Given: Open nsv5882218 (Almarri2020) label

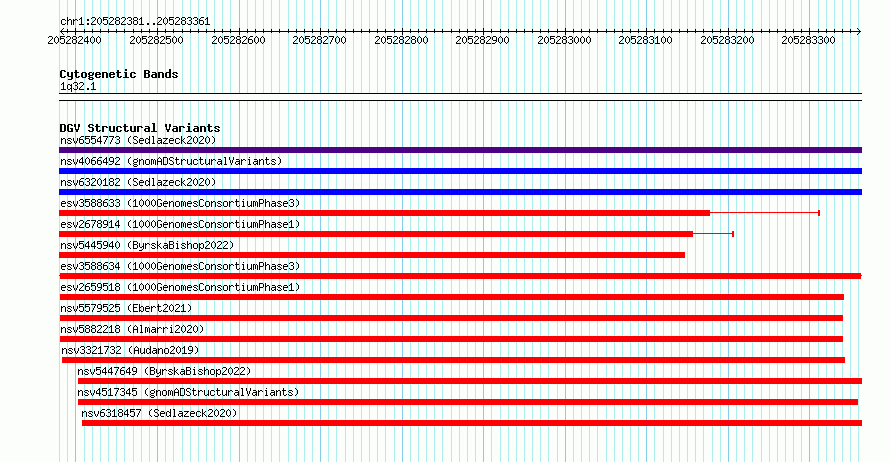Looking at the screenshot, I should tap(132, 329).
